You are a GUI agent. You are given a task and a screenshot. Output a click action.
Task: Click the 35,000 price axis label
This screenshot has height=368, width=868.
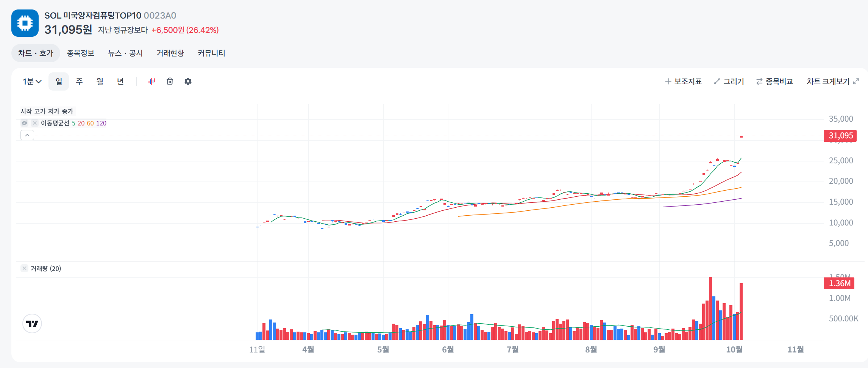(841, 119)
